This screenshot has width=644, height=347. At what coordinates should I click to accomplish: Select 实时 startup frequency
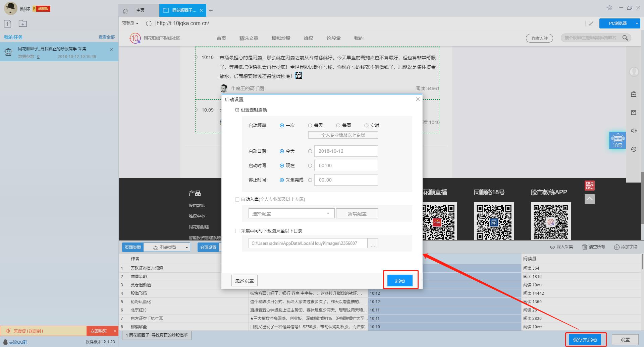[366, 125]
